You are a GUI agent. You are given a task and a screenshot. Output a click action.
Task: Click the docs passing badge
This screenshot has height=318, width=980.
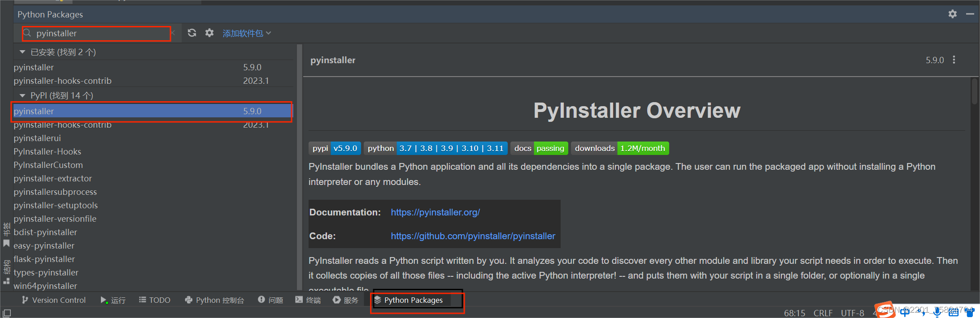(x=539, y=148)
